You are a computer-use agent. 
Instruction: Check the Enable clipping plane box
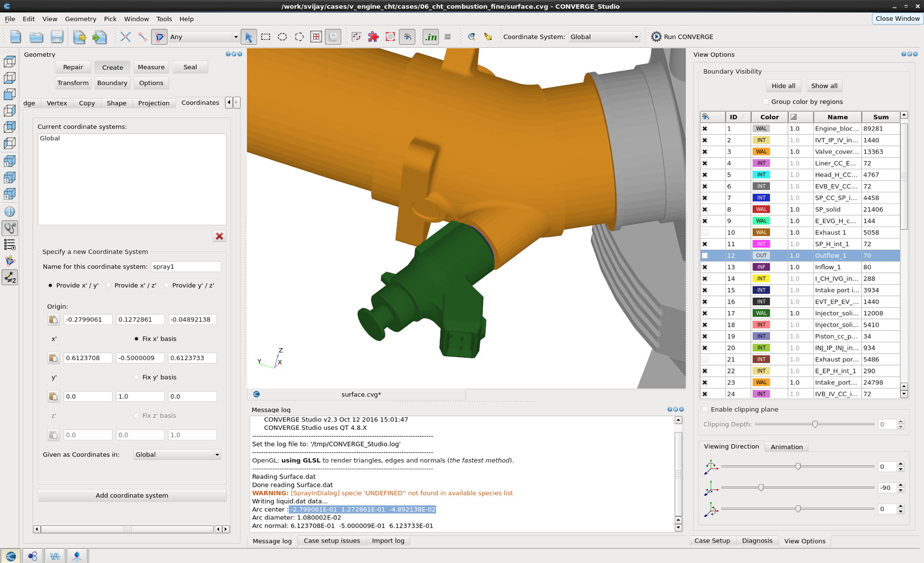tap(705, 409)
